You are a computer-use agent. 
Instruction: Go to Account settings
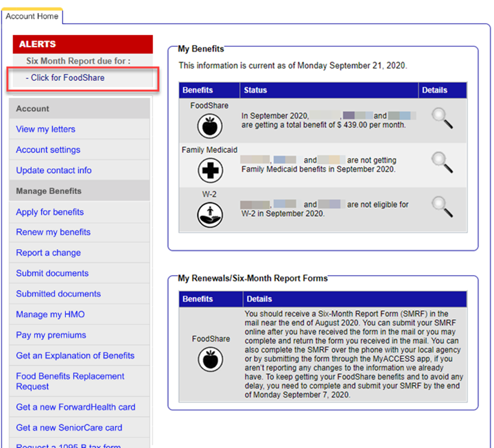[48, 150]
